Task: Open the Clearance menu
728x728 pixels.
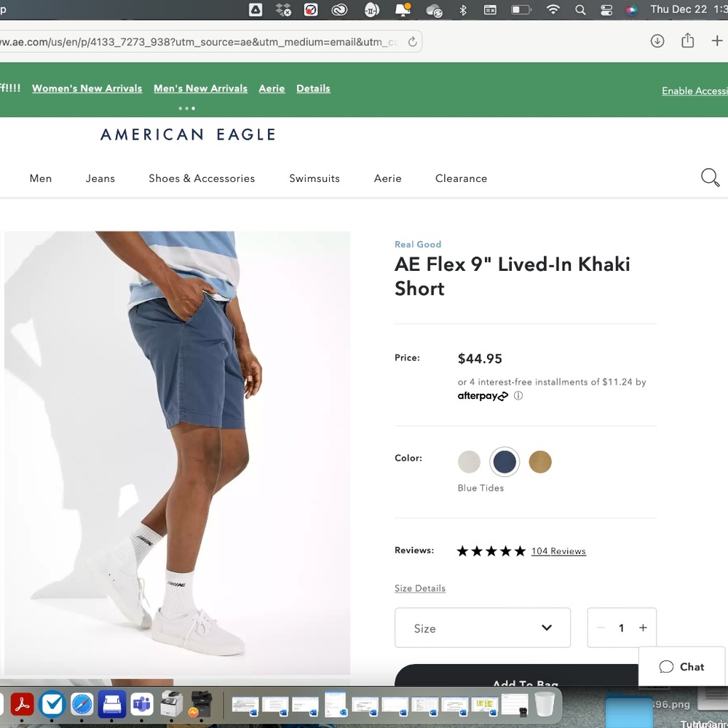Action: [461, 178]
